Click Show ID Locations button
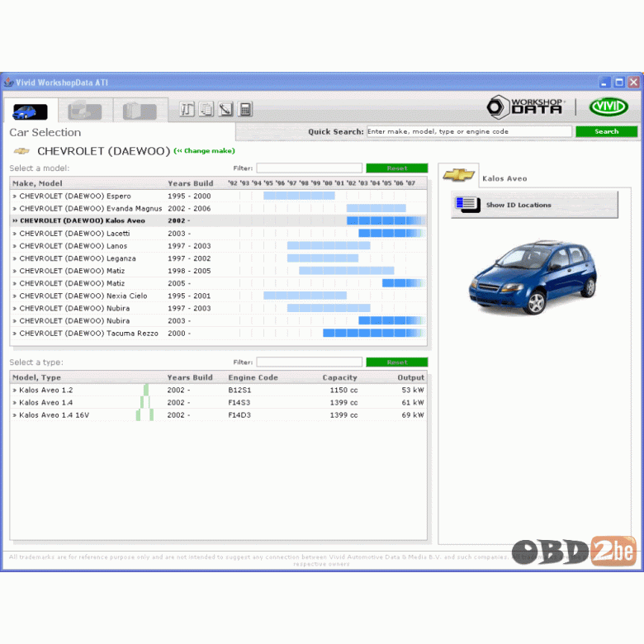644x644 pixels. tap(534, 205)
